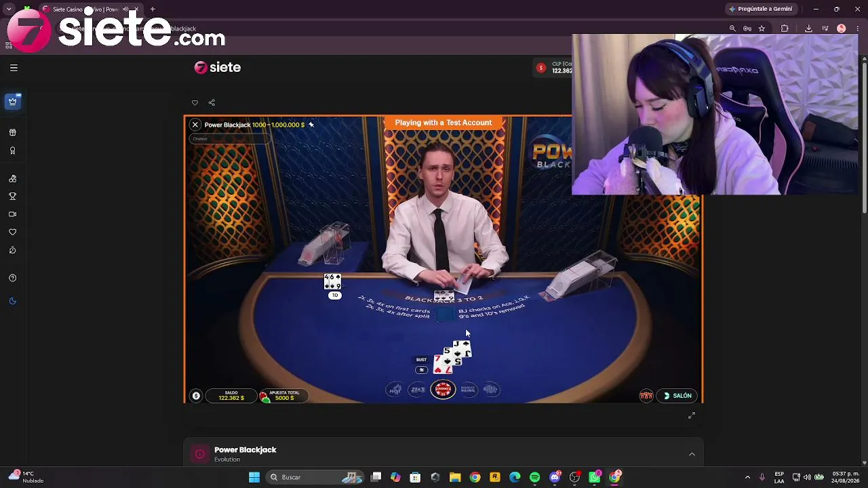Toggle dark mode with the moon icon
The height and width of the screenshot is (488, 868).
pyautogui.click(x=13, y=301)
